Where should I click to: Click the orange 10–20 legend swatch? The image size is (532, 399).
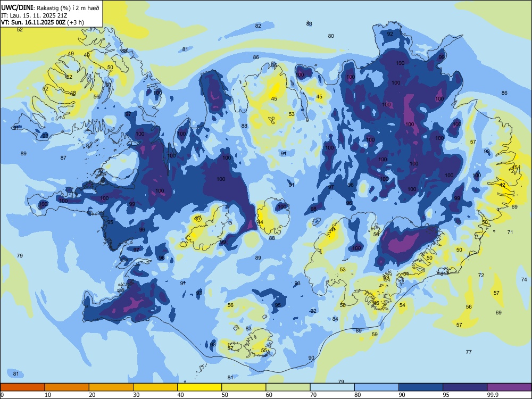67,387
